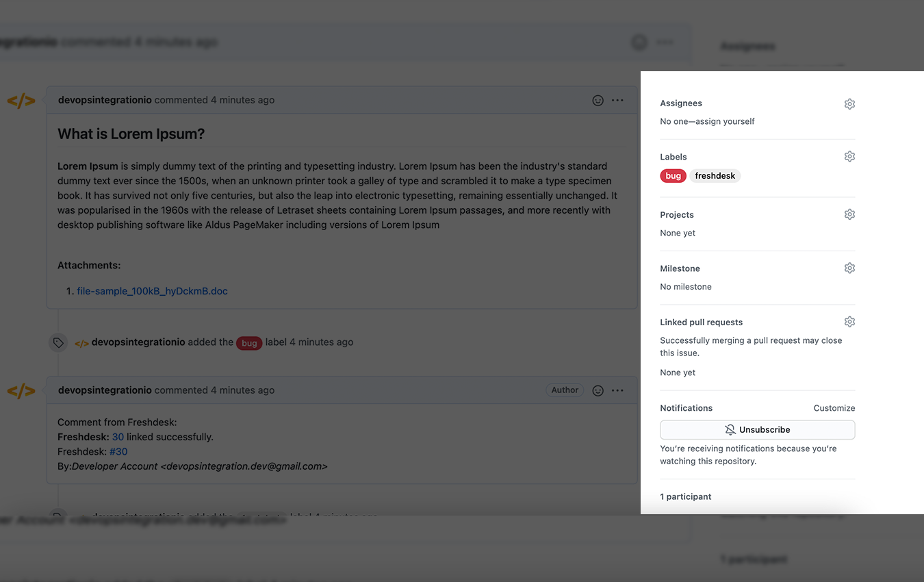Open devopsintegrationio's profile from the comment header
The width and height of the screenshot is (924, 582).
(x=105, y=100)
